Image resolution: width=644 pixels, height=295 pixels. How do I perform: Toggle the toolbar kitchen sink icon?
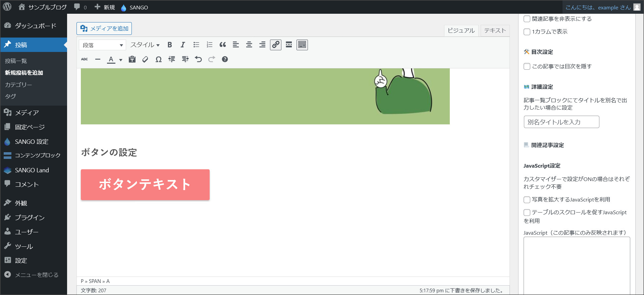pos(302,45)
